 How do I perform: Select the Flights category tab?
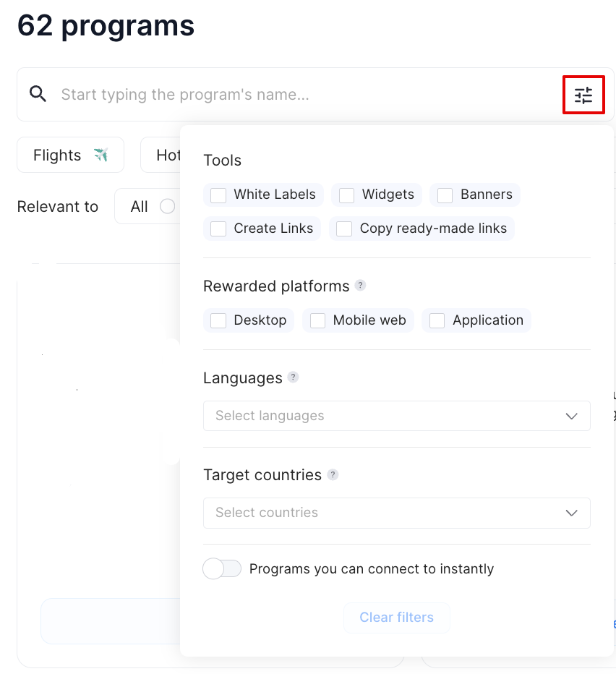pyautogui.click(x=70, y=155)
